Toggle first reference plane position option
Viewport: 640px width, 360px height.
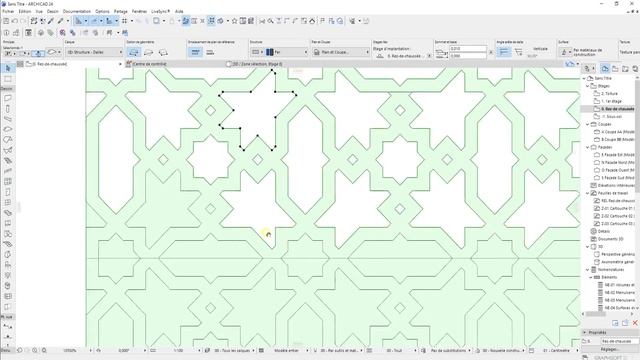point(196,52)
